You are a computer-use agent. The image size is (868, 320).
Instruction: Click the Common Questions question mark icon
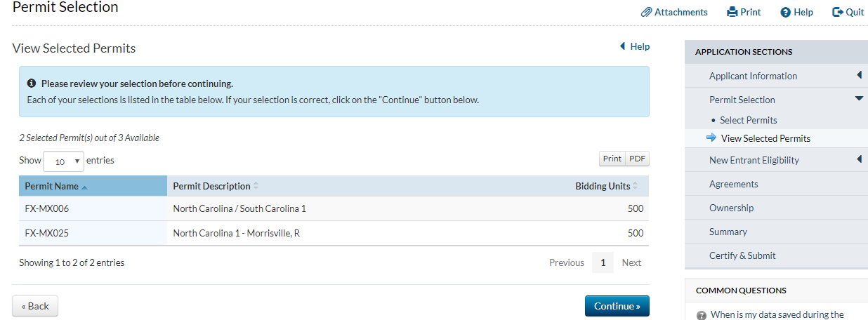click(701, 315)
